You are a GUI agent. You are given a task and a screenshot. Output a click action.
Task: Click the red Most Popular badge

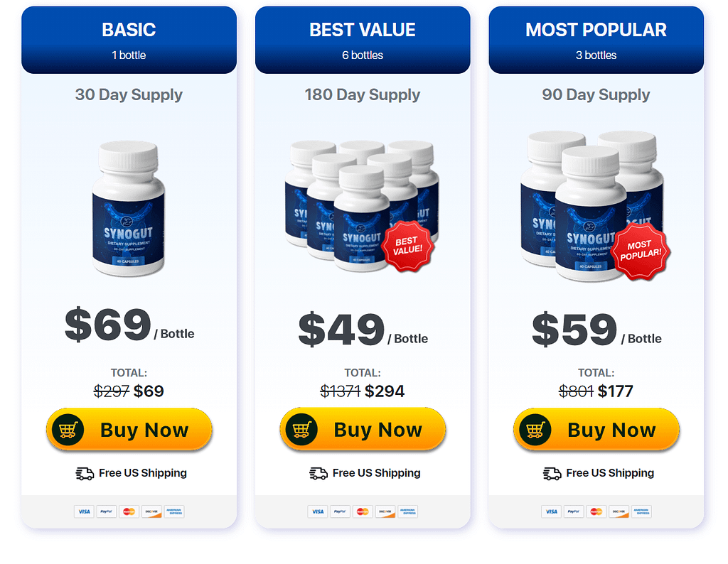click(x=641, y=251)
